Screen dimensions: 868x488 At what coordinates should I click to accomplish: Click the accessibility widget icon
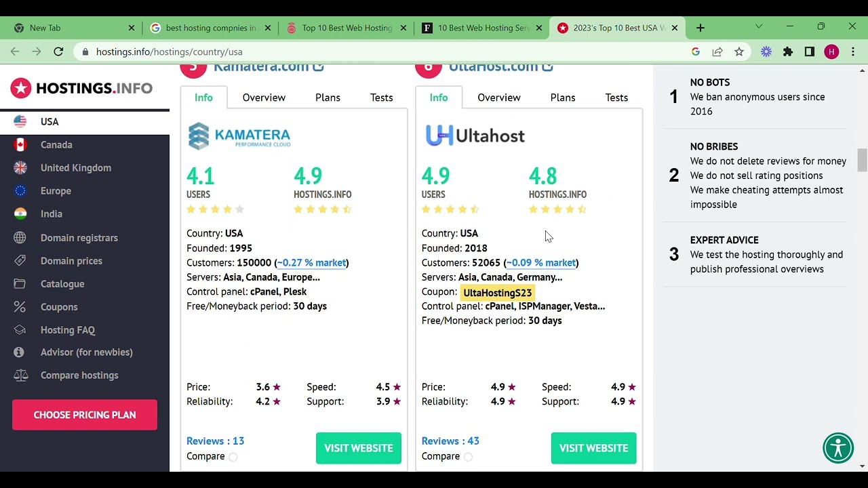838,448
